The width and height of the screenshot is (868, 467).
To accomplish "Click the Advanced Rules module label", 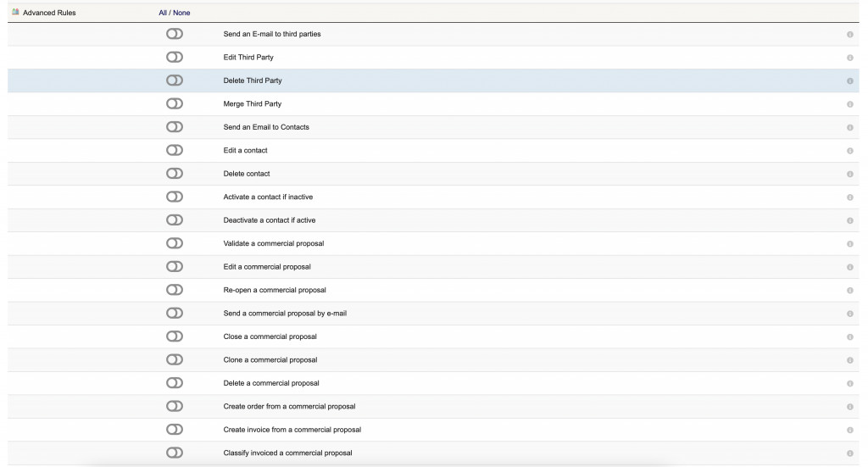I will [49, 13].
